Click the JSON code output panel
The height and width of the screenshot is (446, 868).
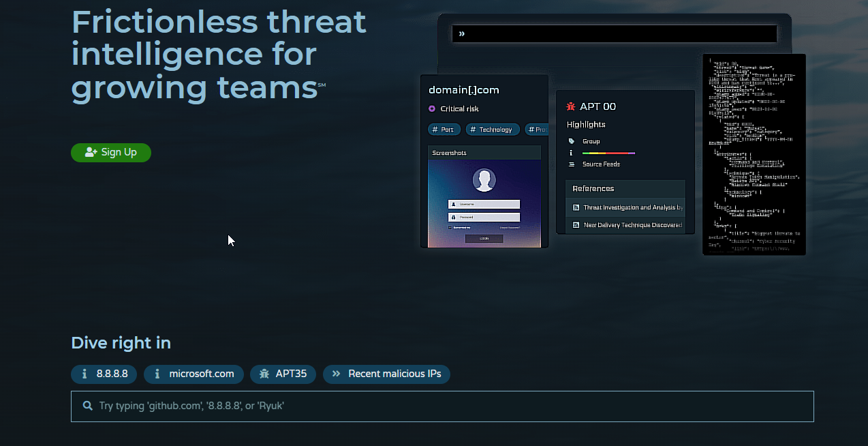[x=754, y=155]
